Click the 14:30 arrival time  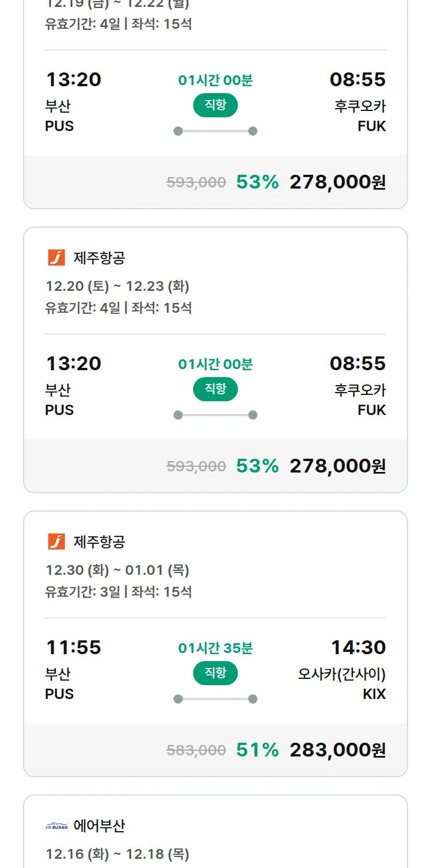[358, 648]
